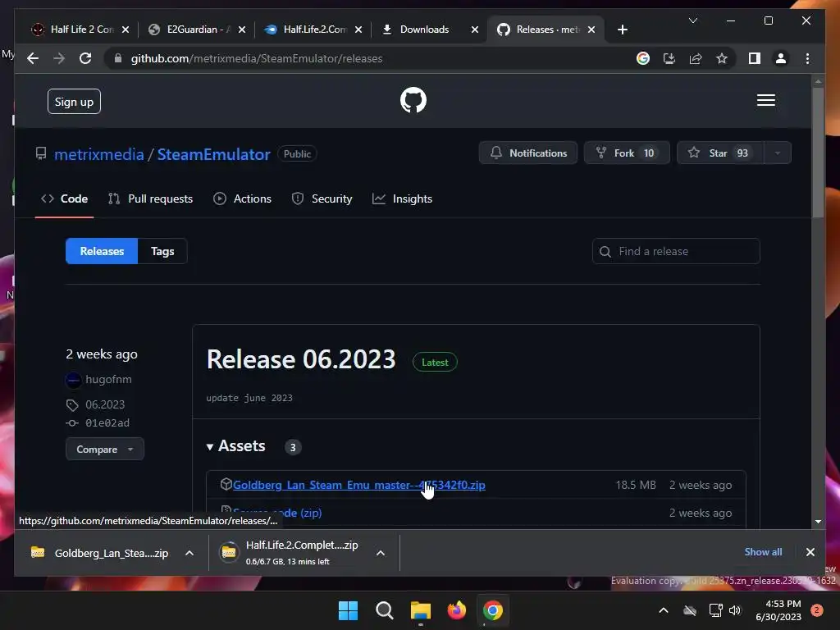Open the metrixmedia owner link

[x=99, y=154]
